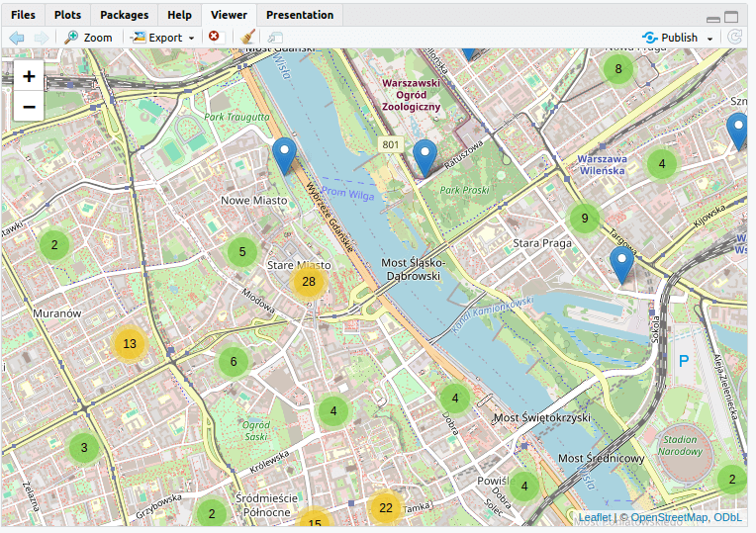Zoom out the map with minus button

pos(29,107)
